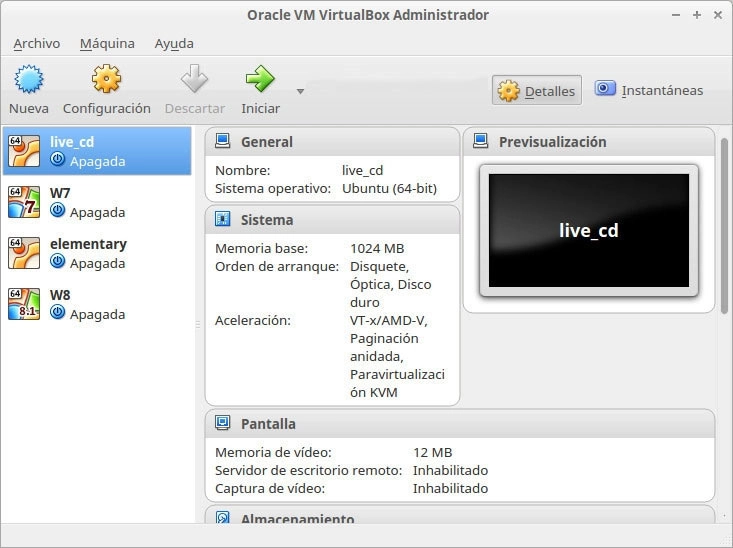Click the 'VT-x/AMD-V,' acceleration value
This screenshot has width=733, height=548.
[389, 320]
